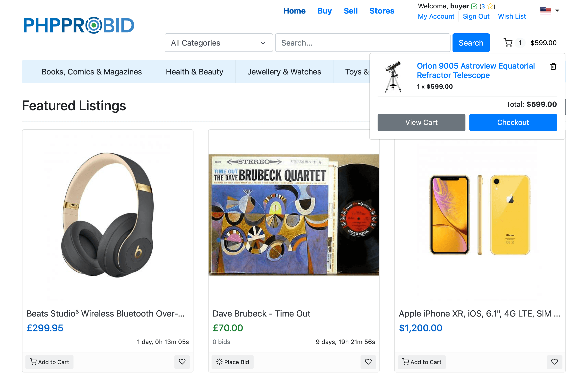This screenshot has height=387, width=588.
Task: Add Beats Studio headphones to wish list
Action: click(x=182, y=362)
